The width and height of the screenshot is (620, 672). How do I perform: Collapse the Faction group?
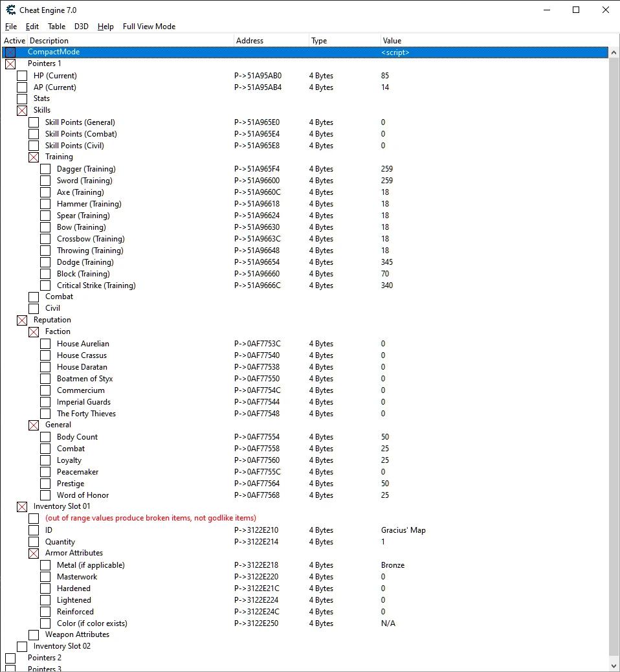34,331
